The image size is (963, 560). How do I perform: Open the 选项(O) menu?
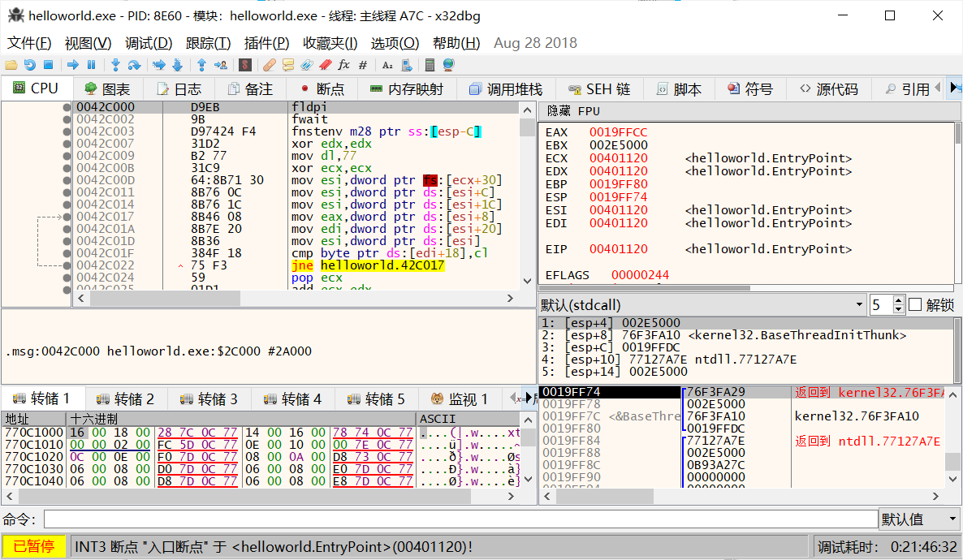click(395, 43)
